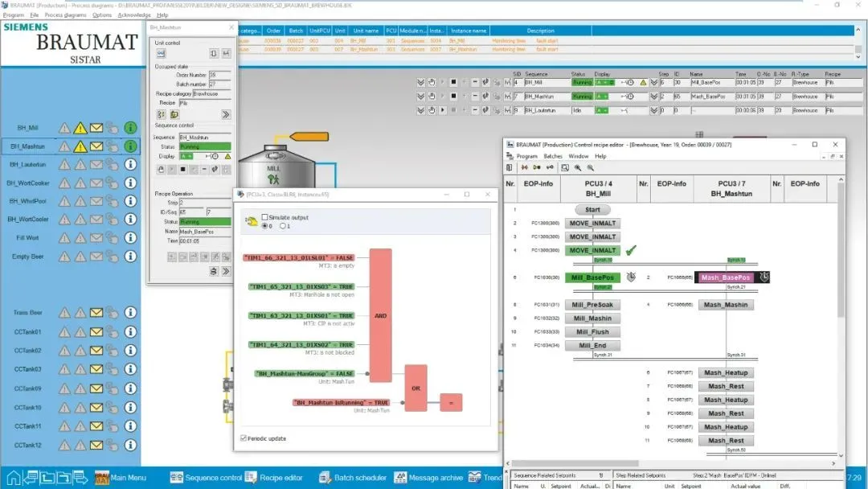Click the yellow warning triangle beside BH_Mill
This screenshot has height=489, width=868.
pos(80,127)
